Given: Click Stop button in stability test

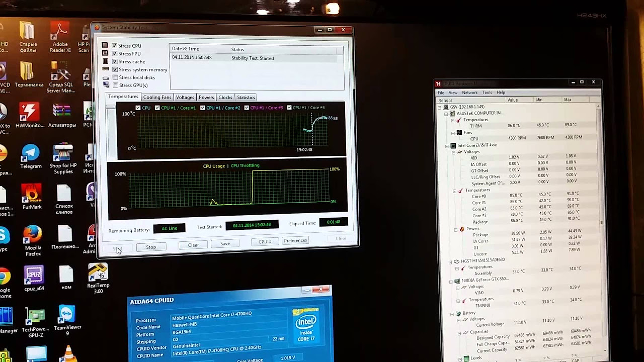Looking at the screenshot, I should click(151, 247).
